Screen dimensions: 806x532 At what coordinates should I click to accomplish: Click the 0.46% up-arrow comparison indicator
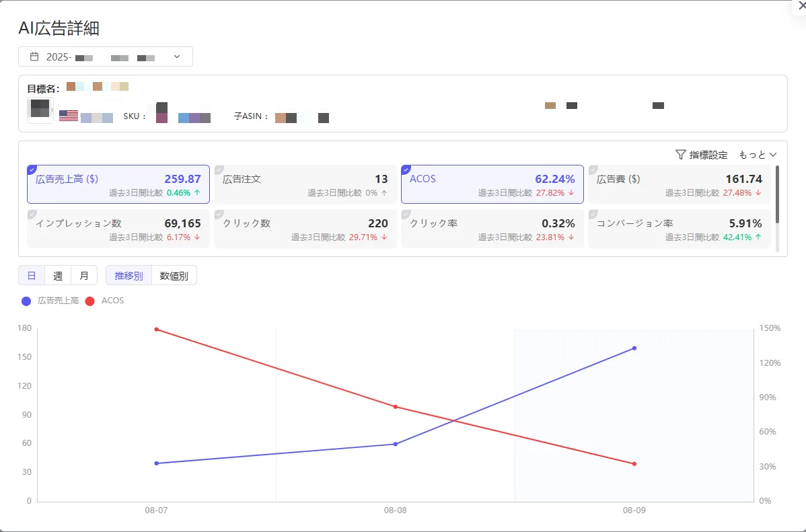point(184,193)
